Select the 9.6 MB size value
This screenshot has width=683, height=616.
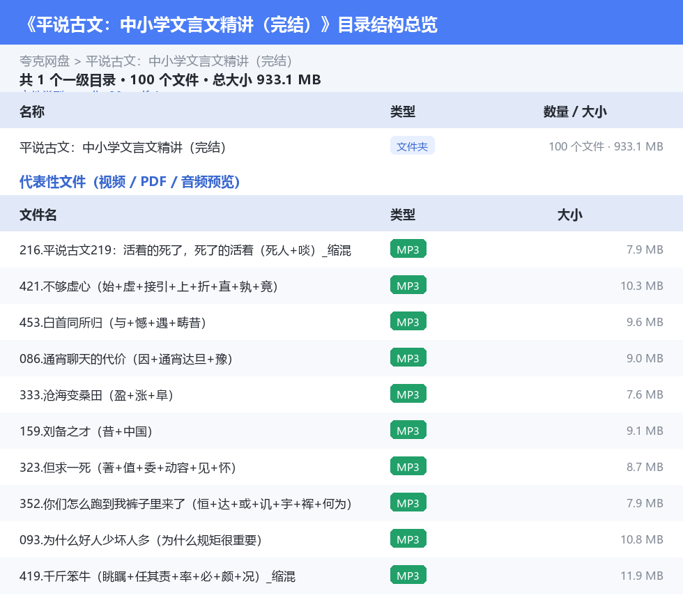click(645, 322)
